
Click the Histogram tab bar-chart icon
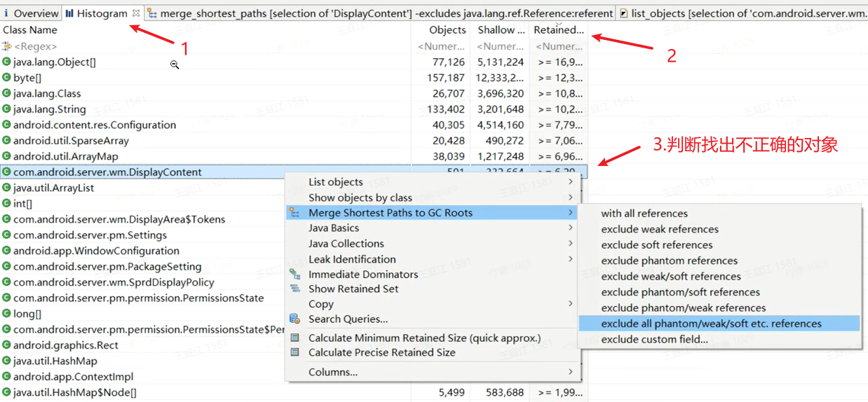click(x=70, y=13)
